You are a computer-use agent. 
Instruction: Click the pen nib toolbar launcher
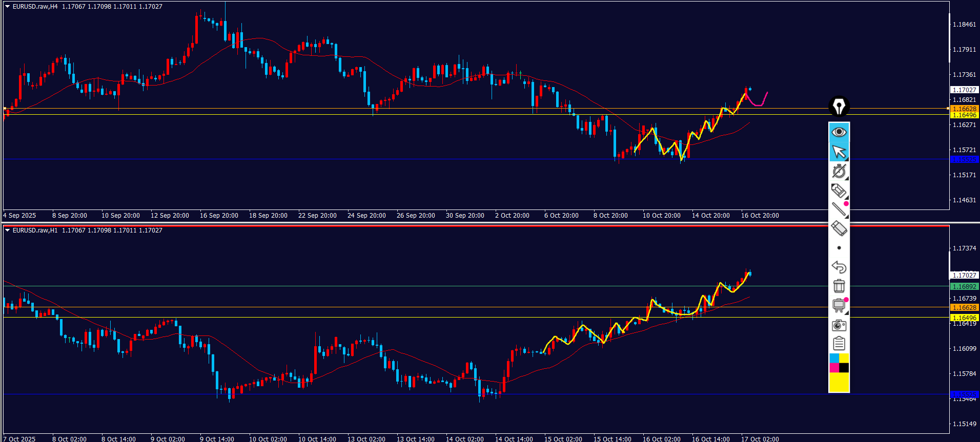click(839, 107)
